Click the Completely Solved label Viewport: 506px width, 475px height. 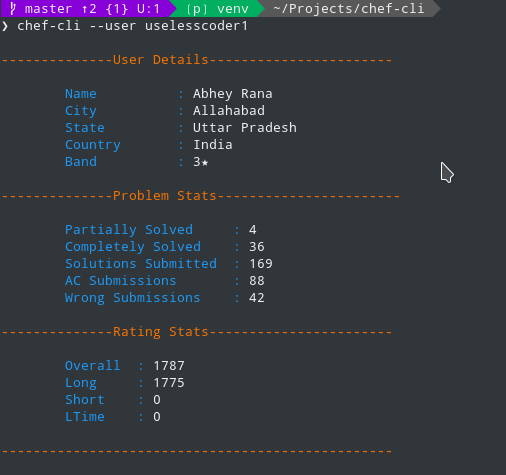point(133,247)
